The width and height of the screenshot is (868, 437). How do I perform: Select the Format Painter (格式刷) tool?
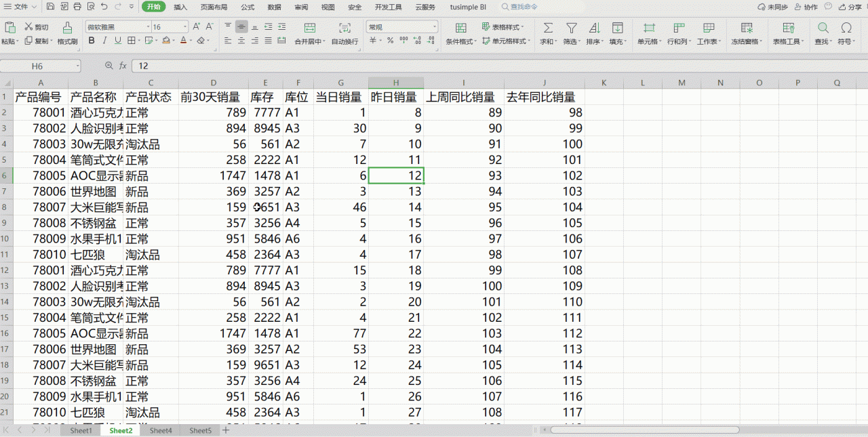click(67, 33)
